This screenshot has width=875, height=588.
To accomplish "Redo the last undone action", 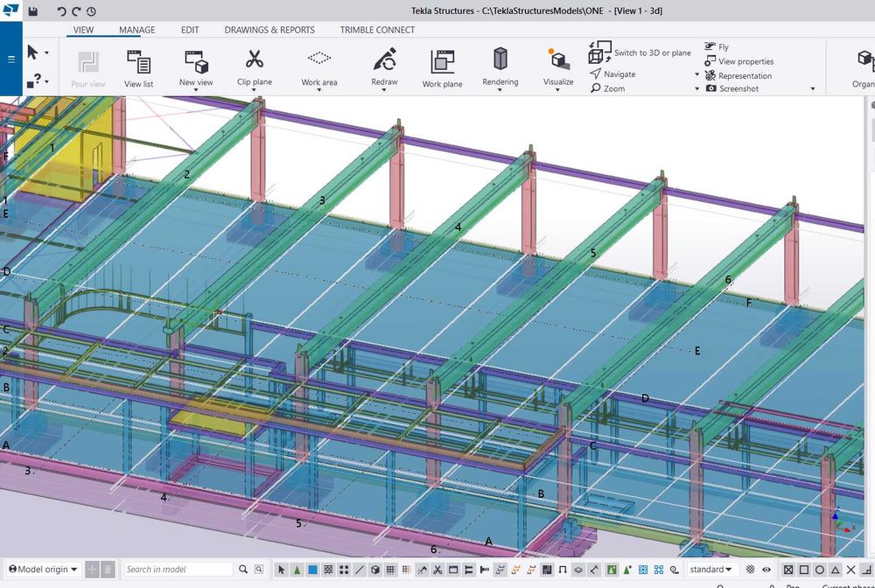I will 76,11.
